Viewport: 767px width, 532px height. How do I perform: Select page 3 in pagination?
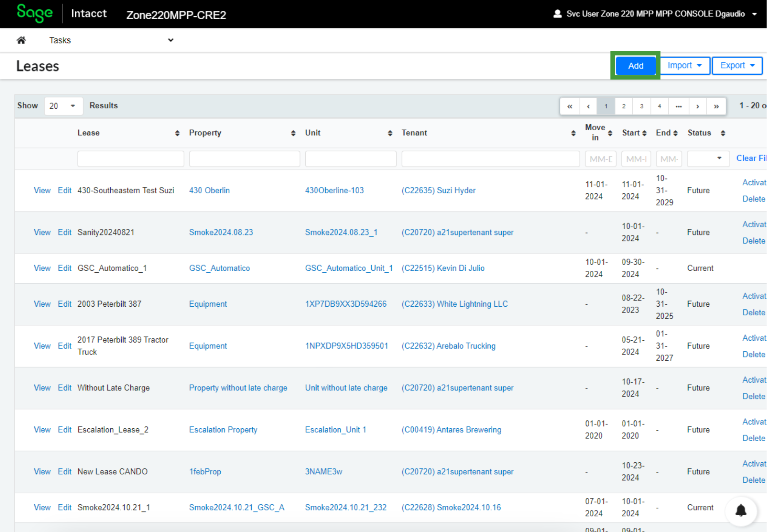pyautogui.click(x=641, y=106)
